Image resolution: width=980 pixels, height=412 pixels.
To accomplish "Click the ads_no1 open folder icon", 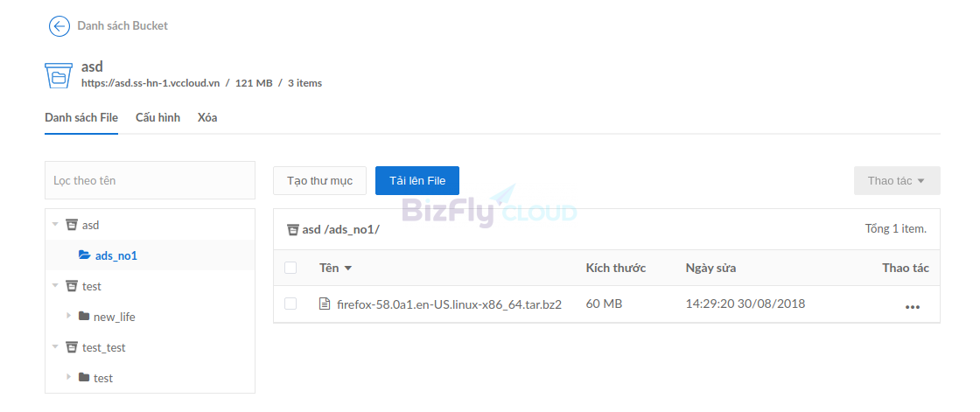I will [x=84, y=255].
